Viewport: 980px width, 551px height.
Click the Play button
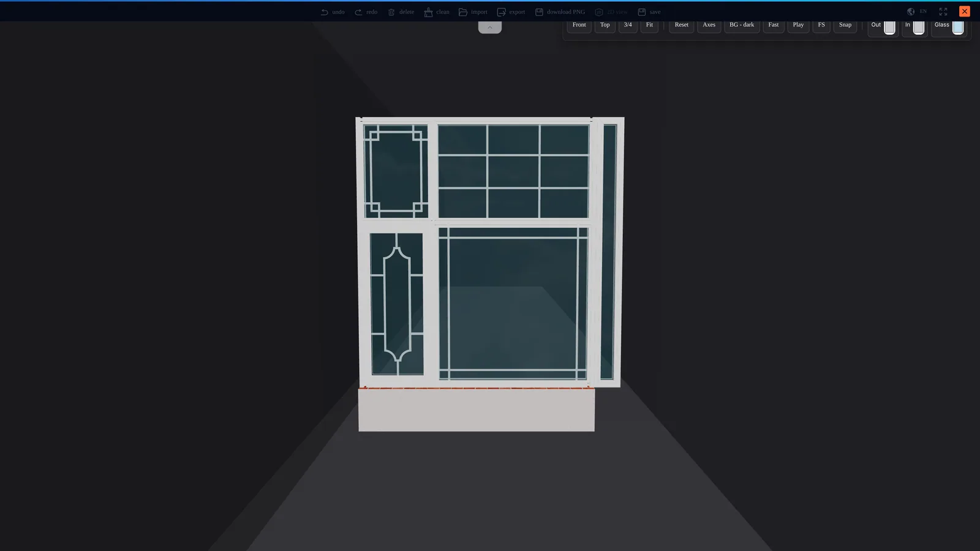(798, 25)
